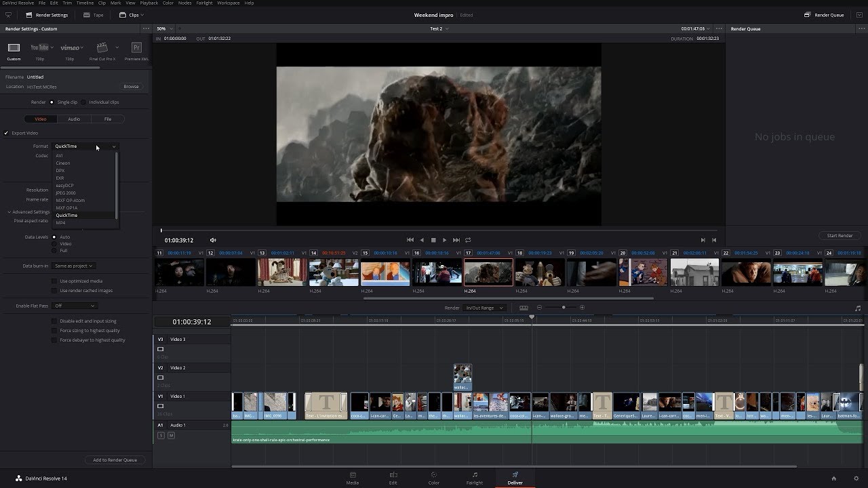This screenshot has height=488, width=868.
Task: Click the Video 2 track enable icon
Action: click(161, 378)
